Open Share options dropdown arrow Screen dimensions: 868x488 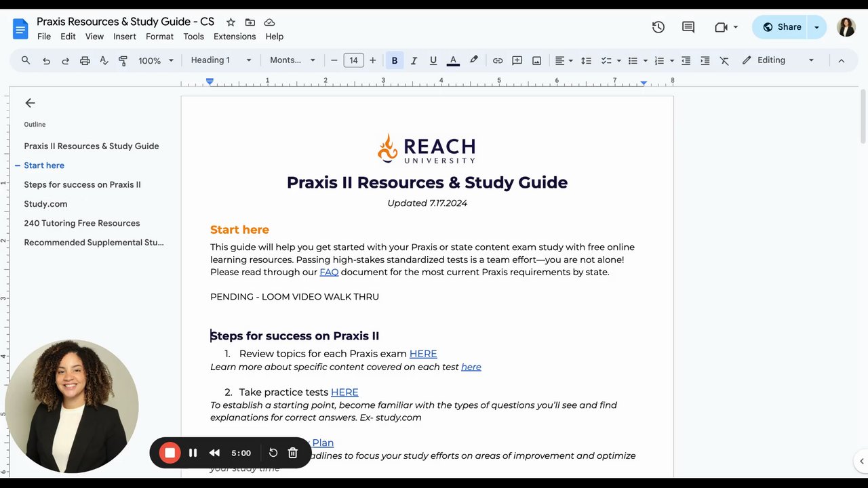[x=816, y=27]
